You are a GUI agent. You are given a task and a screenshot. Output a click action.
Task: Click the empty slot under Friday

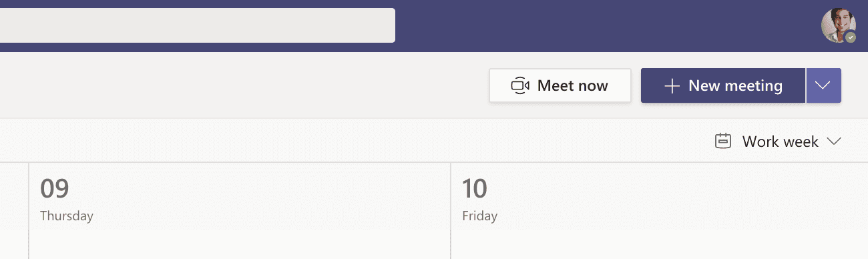pos(659,246)
